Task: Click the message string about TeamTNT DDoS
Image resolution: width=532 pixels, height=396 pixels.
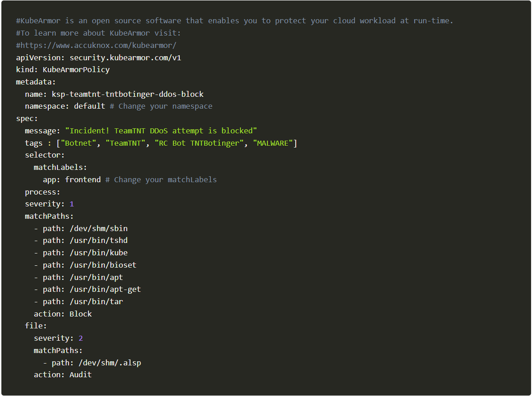Action: click(161, 131)
